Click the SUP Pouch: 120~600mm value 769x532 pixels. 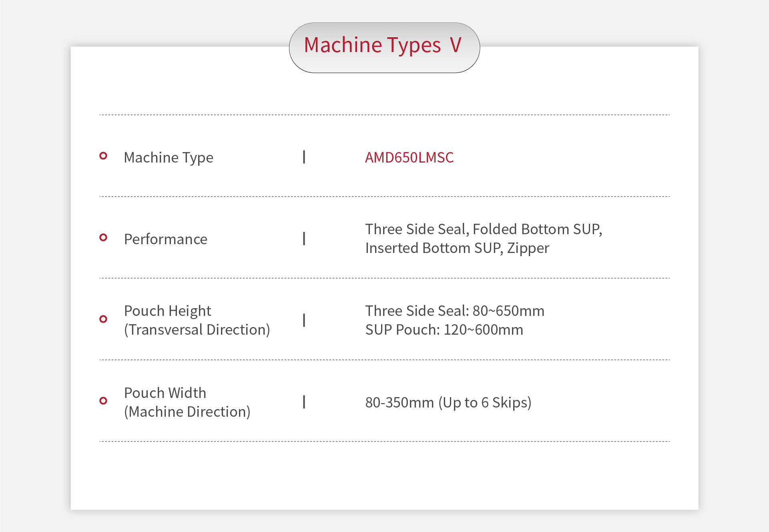click(444, 330)
